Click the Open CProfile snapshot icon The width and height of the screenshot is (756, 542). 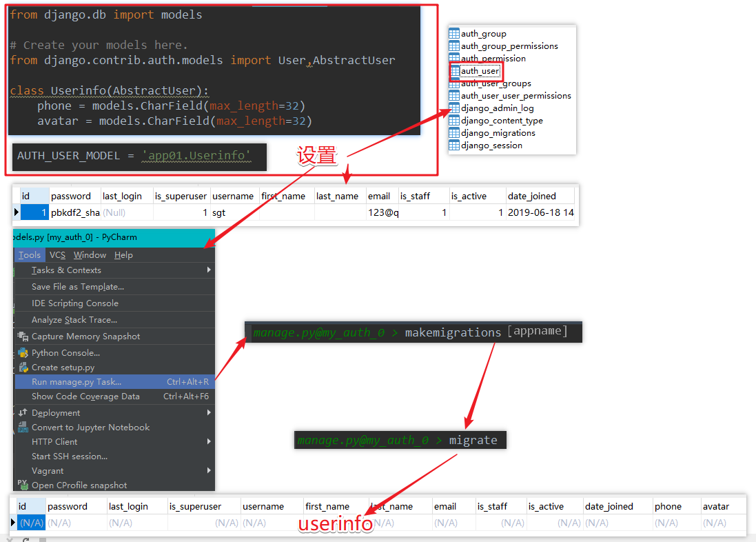coord(23,485)
